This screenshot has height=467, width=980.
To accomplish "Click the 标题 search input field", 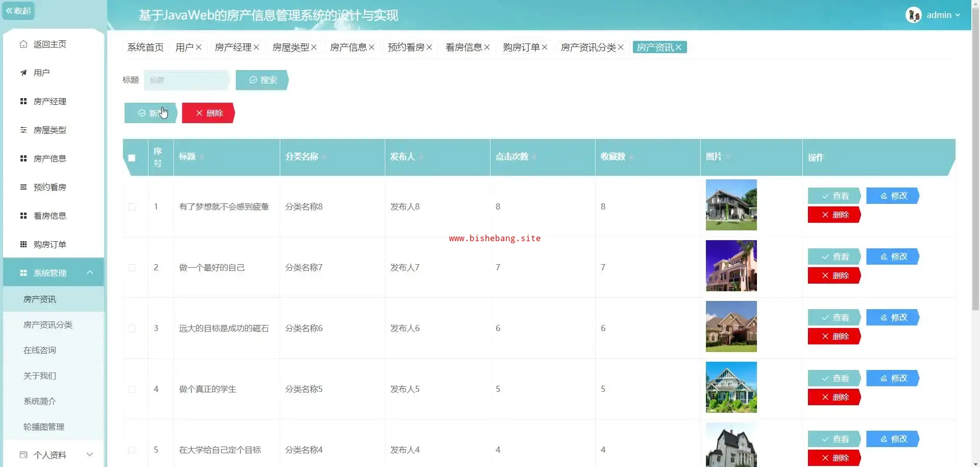I will tap(186, 80).
